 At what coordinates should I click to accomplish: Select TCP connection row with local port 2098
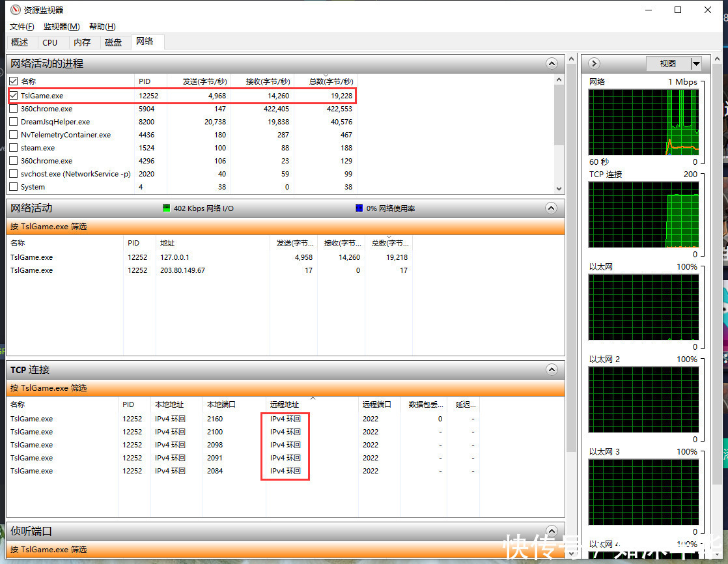click(244, 445)
